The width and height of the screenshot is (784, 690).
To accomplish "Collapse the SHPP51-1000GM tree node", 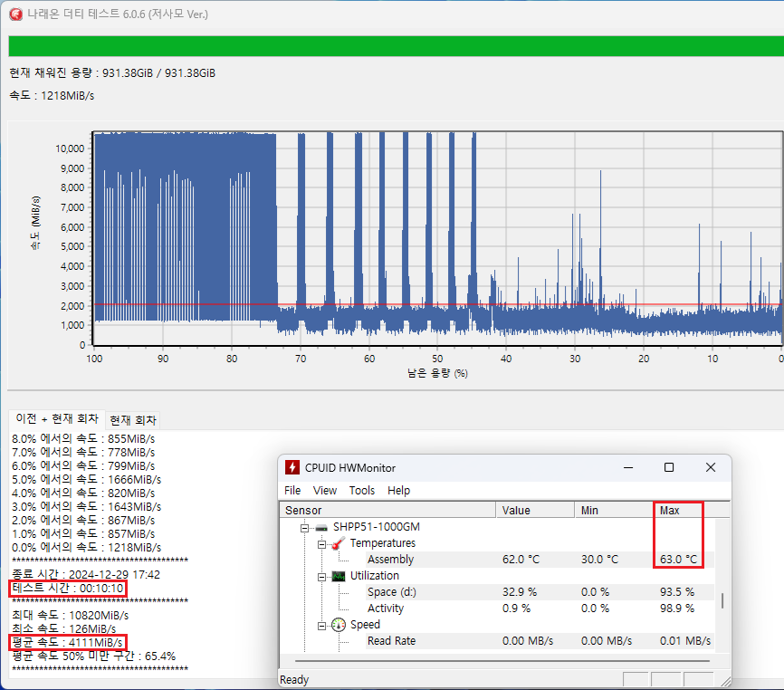I will (x=304, y=528).
